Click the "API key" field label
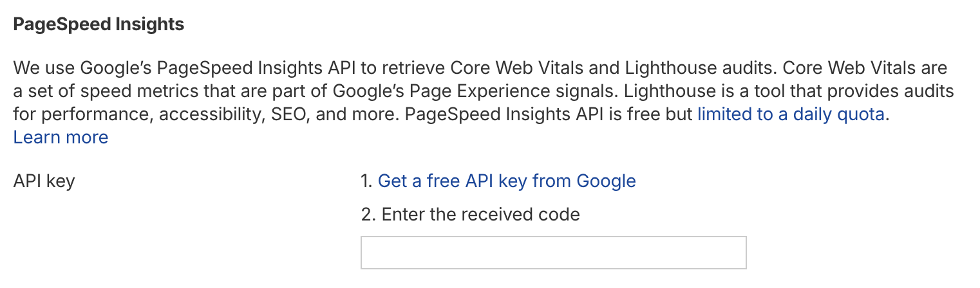980x288 pixels. (44, 181)
